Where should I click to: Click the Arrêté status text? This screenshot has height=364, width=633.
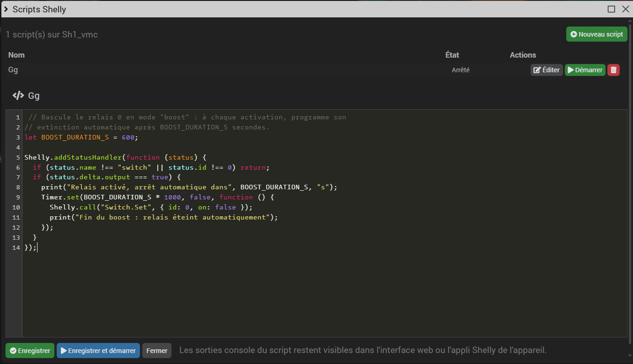pyautogui.click(x=461, y=70)
